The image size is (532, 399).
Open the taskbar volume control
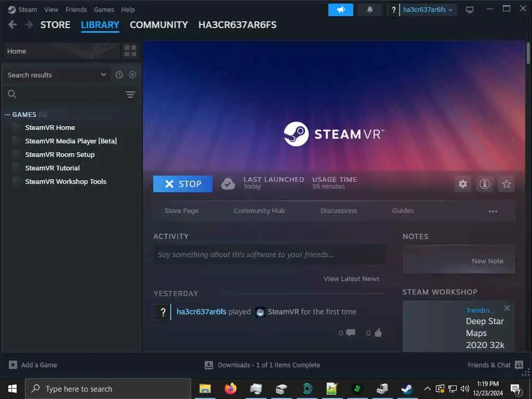click(465, 389)
